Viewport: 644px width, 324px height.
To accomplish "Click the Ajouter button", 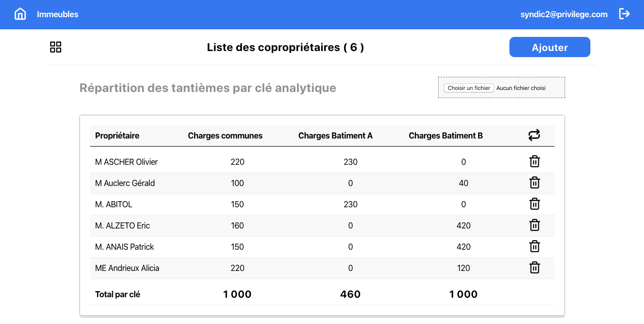I will tap(549, 47).
